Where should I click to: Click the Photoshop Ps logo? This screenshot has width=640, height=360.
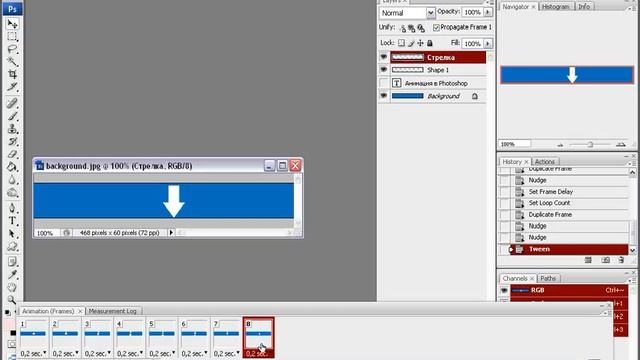point(12,9)
